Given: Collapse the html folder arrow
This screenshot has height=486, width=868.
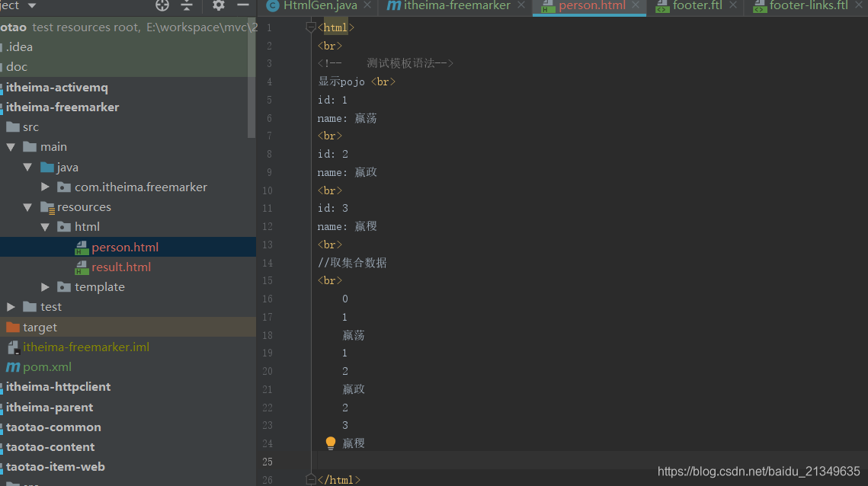Looking at the screenshot, I should tap(45, 227).
